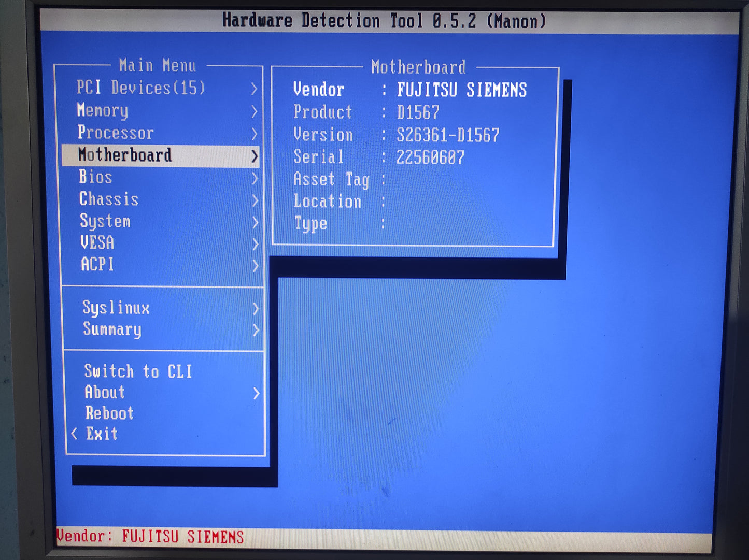Open the System menu entry

coord(105,221)
